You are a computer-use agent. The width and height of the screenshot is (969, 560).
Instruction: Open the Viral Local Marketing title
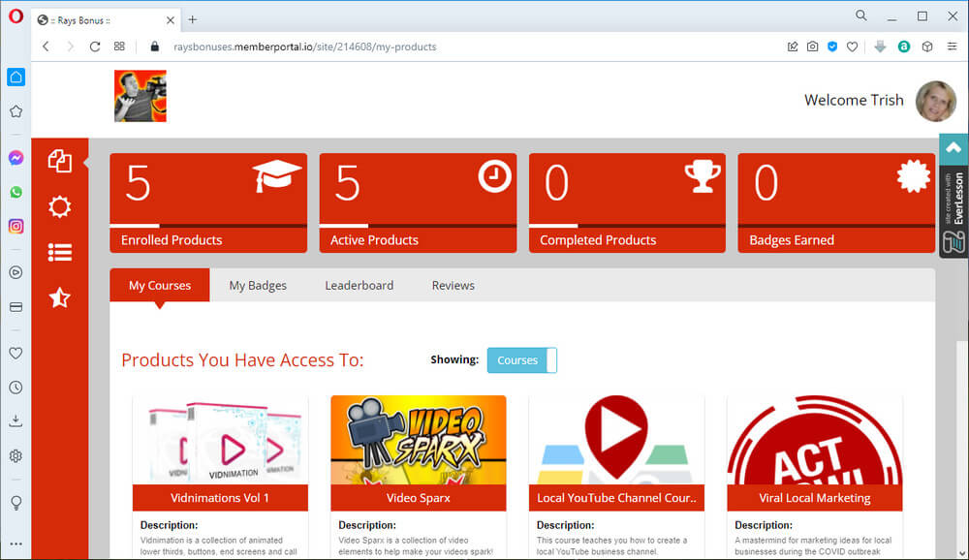tap(815, 498)
